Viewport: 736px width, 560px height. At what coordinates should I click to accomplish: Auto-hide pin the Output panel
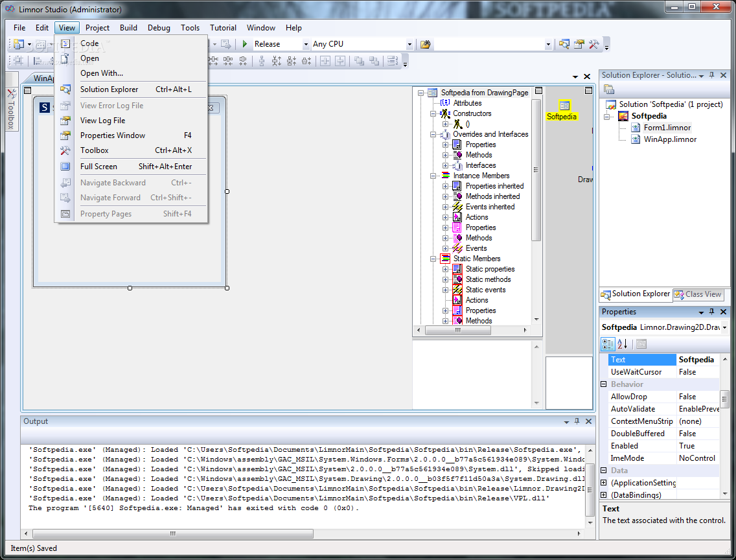point(577,421)
